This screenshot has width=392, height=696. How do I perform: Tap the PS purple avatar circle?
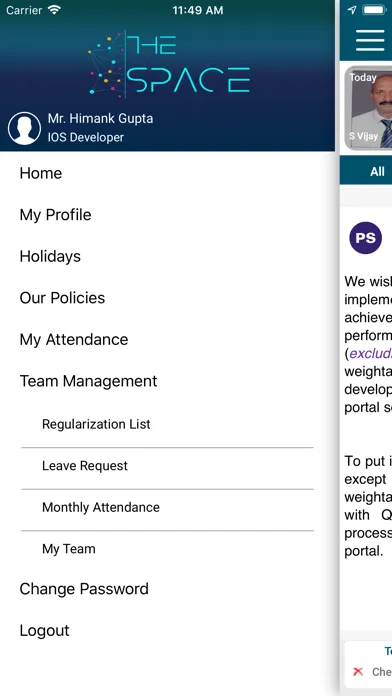pyautogui.click(x=365, y=238)
